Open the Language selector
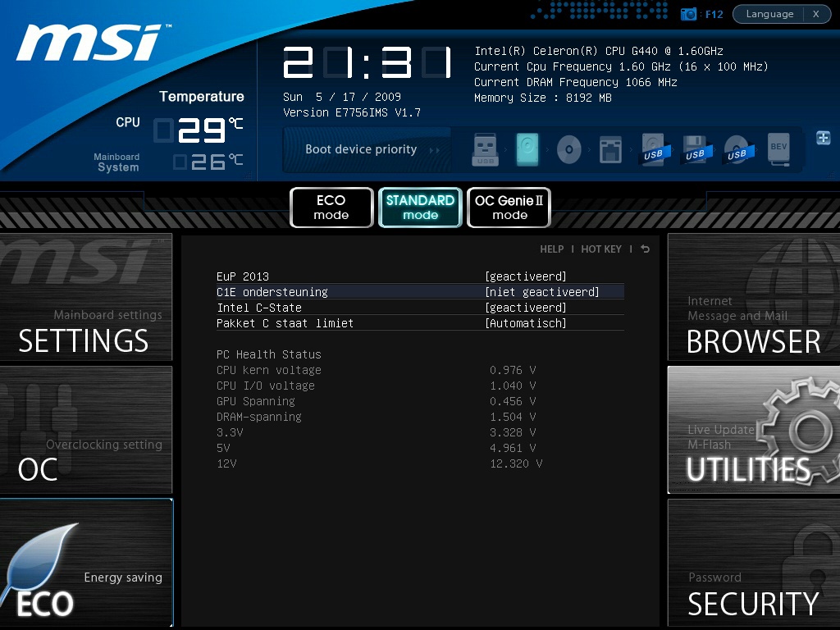Viewport: 840px width, 630px height. pyautogui.click(x=769, y=14)
